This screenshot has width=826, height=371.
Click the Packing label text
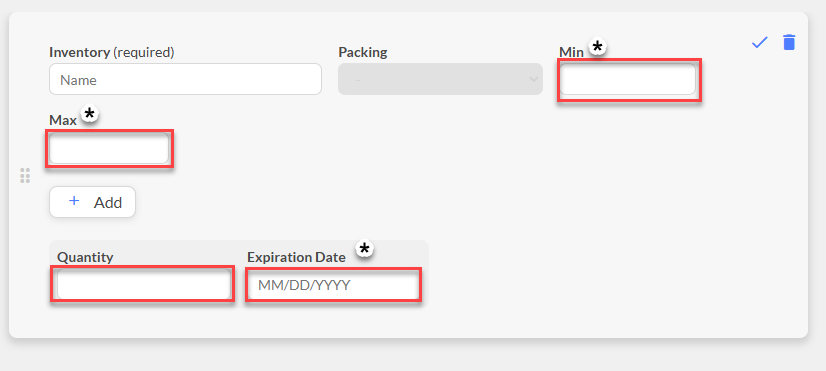click(362, 53)
